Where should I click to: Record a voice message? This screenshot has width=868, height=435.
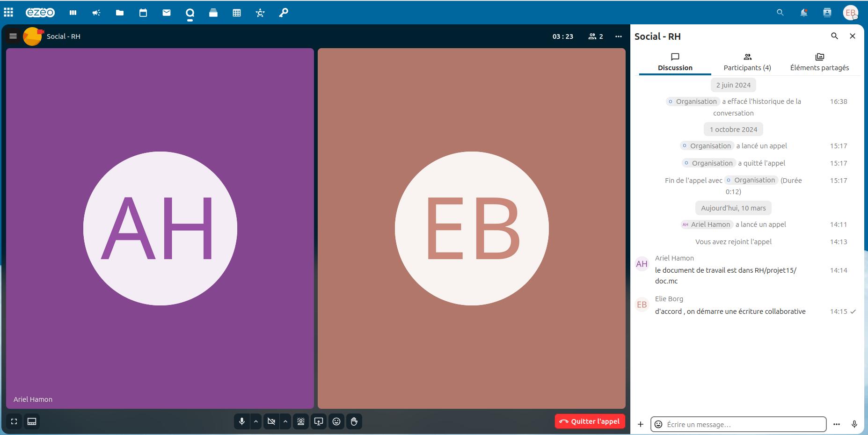[854, 424]
